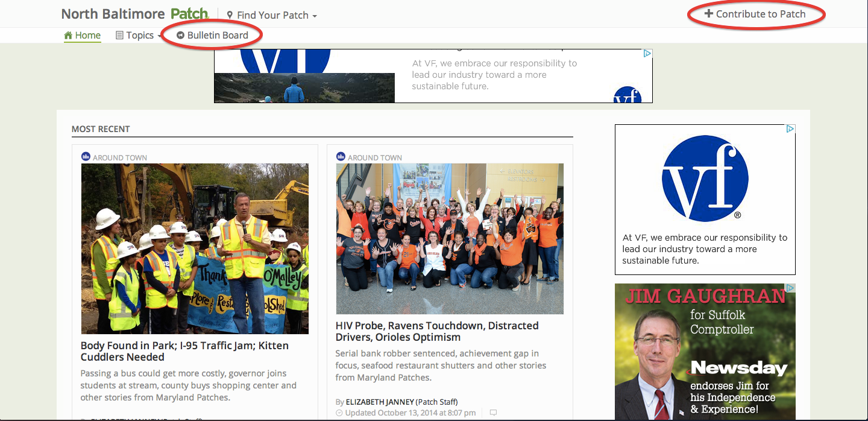This screenshot has width=868, height=421.
Task: Open the Bulletin Board page
Action: pos(218,36)
